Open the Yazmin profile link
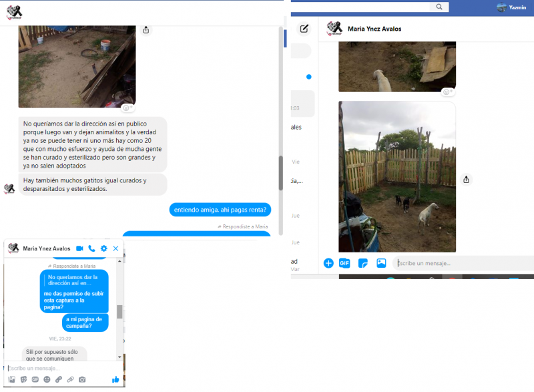Viewport: 534px width, 392px height. 511,7
